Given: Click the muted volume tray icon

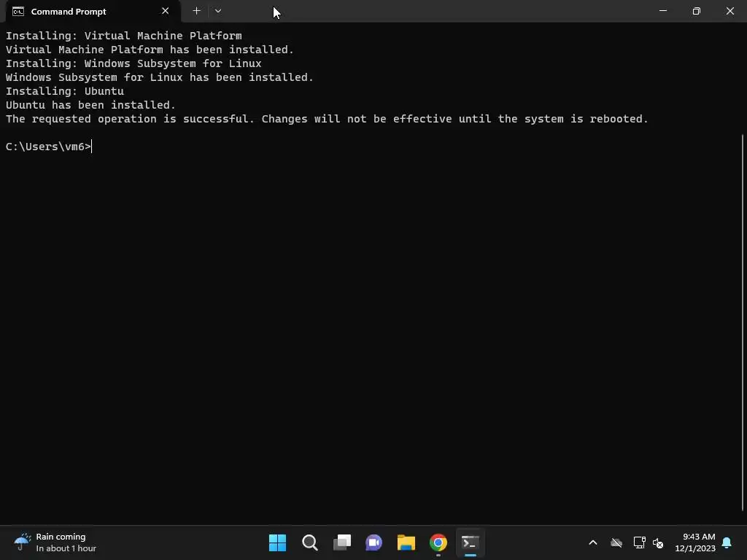Looking at the screenshot, I should click(x=658, y=542).
